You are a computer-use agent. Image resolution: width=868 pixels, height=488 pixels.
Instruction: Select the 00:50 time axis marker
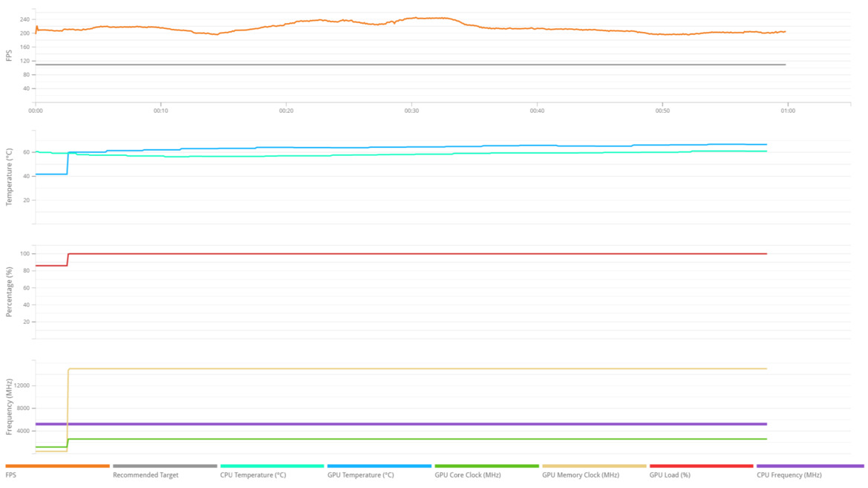662,111
